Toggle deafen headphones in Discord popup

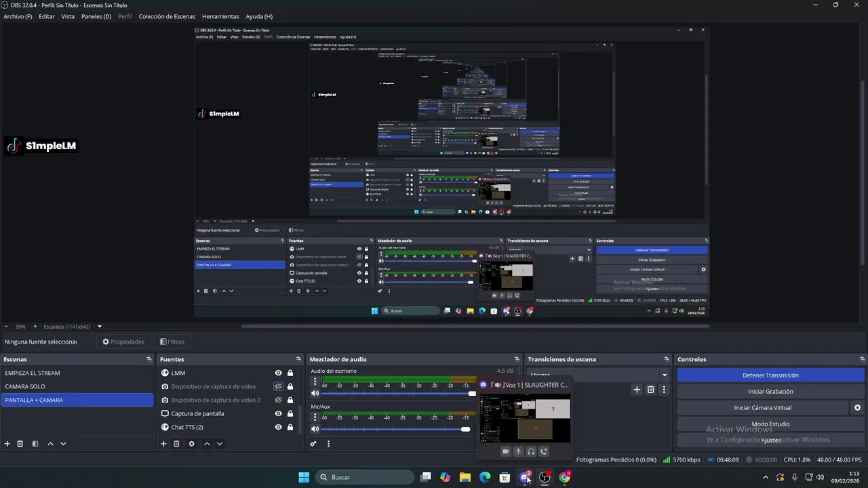click(x=531, y=451)
